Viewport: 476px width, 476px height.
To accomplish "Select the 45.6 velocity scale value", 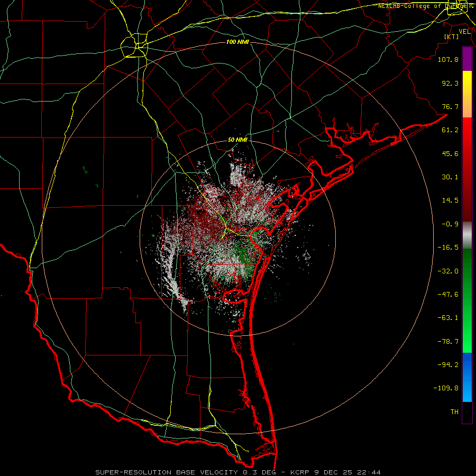I will pyautogui.click(x=450, y=153).
